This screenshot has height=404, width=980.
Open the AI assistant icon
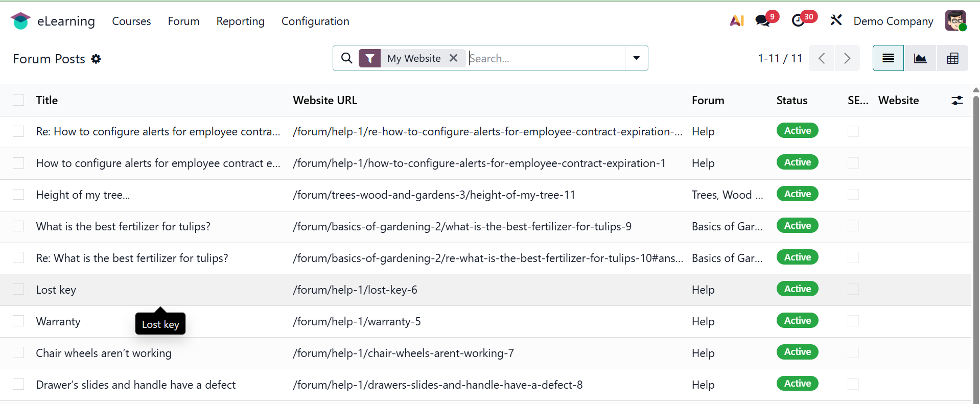click(x=736, y=21)
